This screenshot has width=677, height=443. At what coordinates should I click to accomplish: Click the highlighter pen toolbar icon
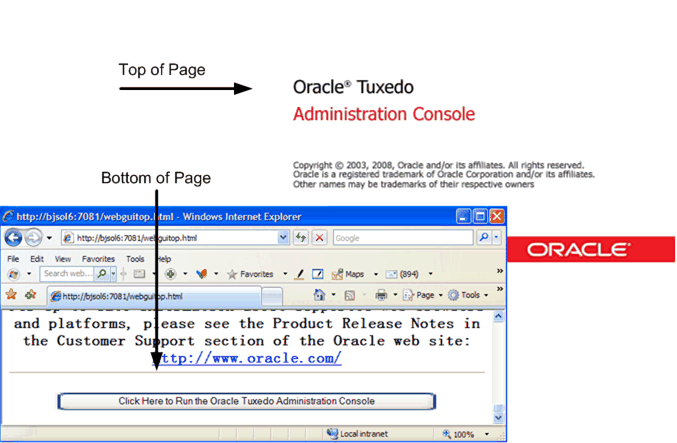click(x=300, y=274)
